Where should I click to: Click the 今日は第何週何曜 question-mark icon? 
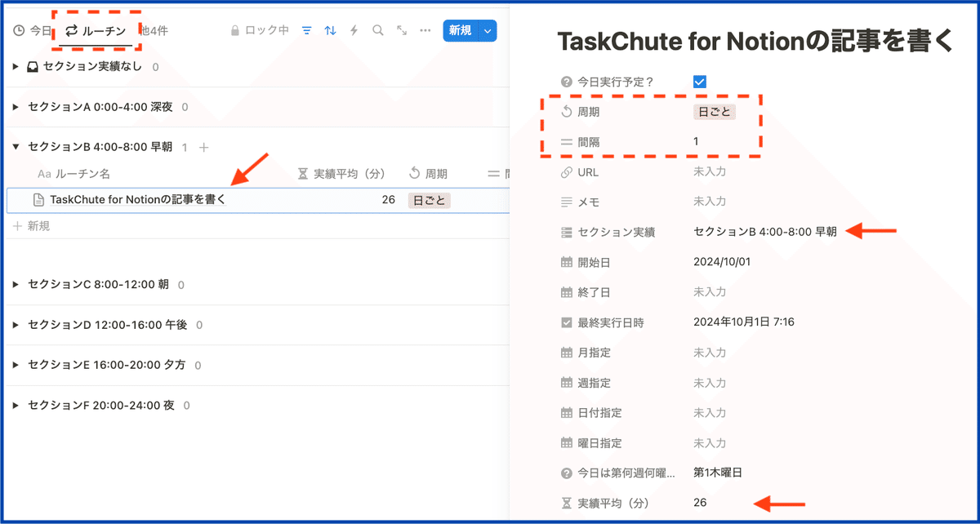(x=567, y=473)
